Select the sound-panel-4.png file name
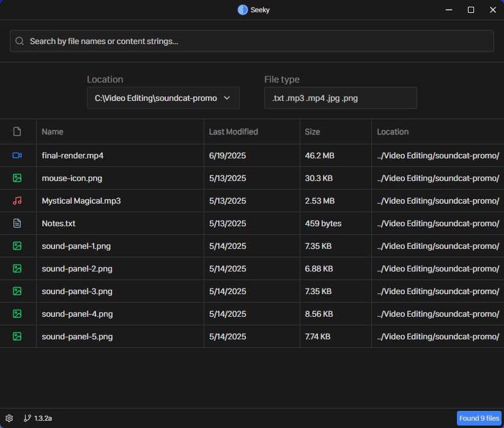 tap(77, 314)
